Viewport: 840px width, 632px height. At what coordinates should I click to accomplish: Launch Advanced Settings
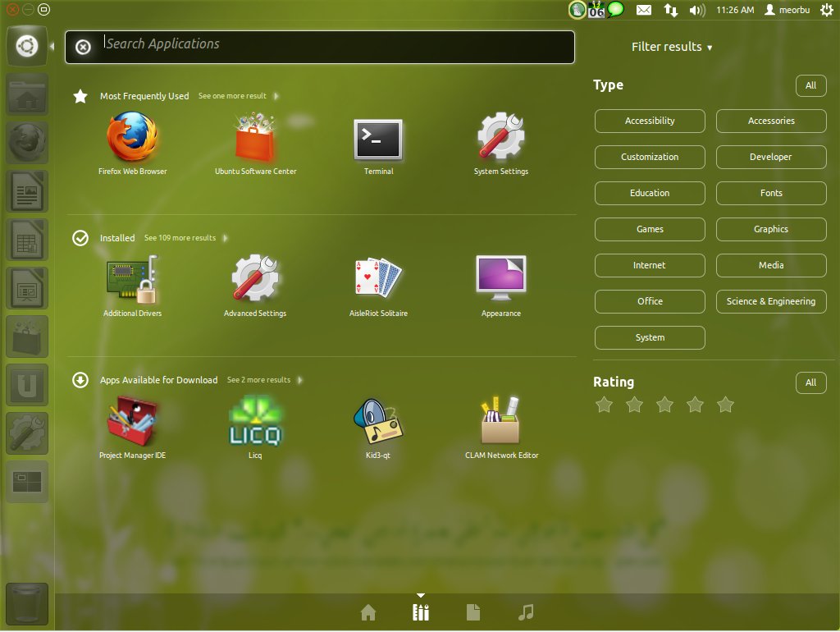coord(255,278)
